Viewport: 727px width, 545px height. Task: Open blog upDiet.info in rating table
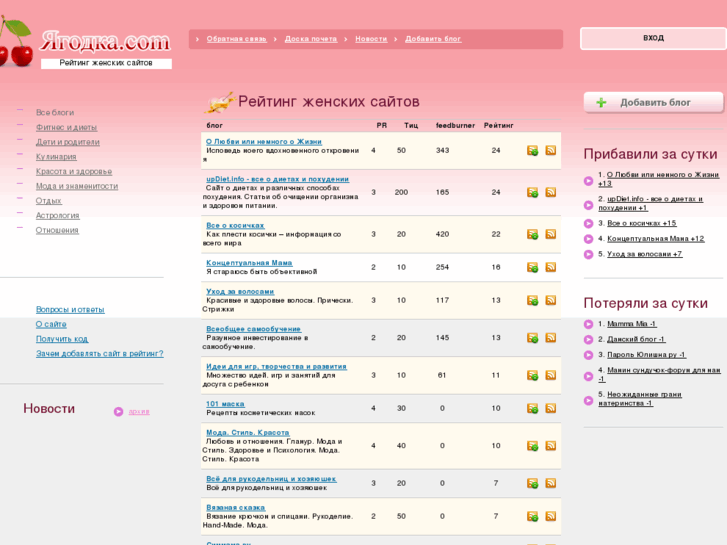click(278, 180)
